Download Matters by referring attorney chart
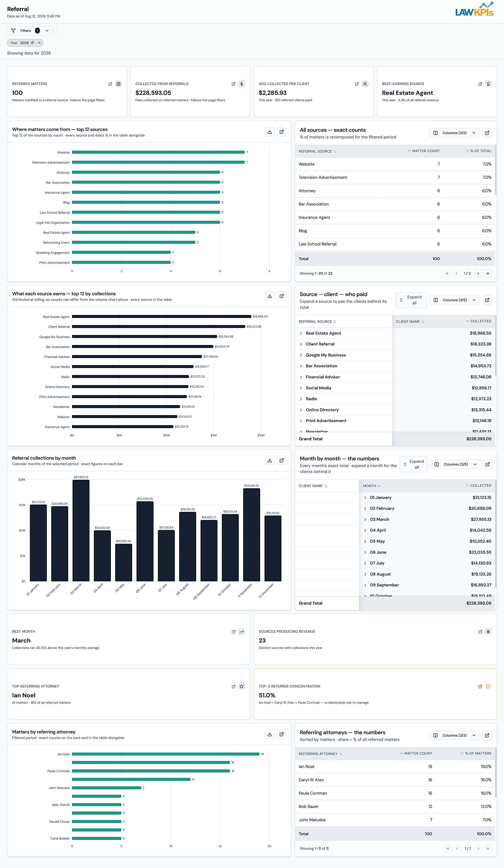 click(270, 734)
